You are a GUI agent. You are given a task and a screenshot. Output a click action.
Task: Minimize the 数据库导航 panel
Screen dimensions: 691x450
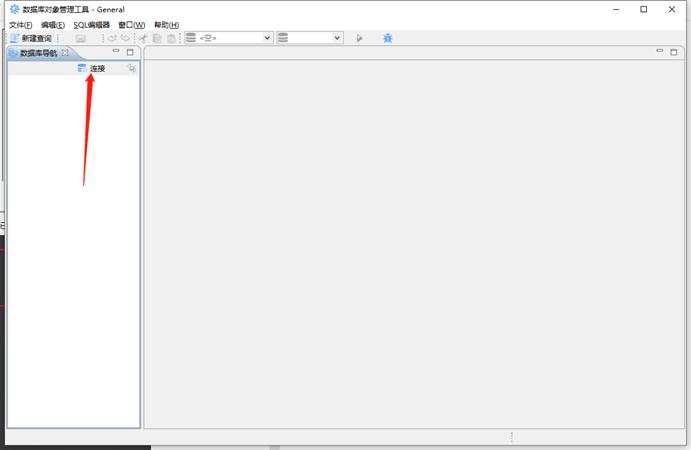(x=116, y=51)
